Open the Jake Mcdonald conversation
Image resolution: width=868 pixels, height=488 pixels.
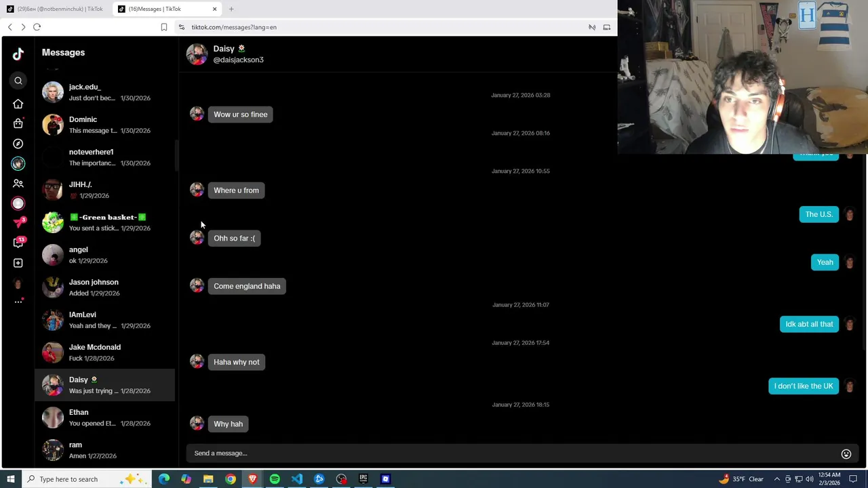[105, 352]
